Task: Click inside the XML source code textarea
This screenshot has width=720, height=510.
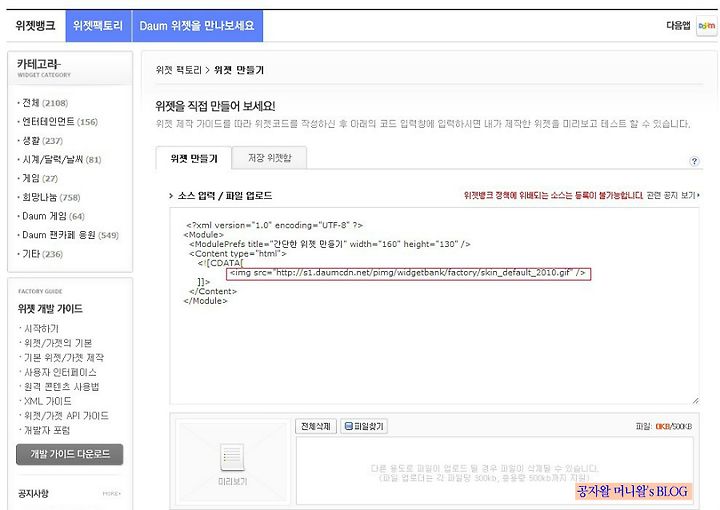Action: point(434,306)
